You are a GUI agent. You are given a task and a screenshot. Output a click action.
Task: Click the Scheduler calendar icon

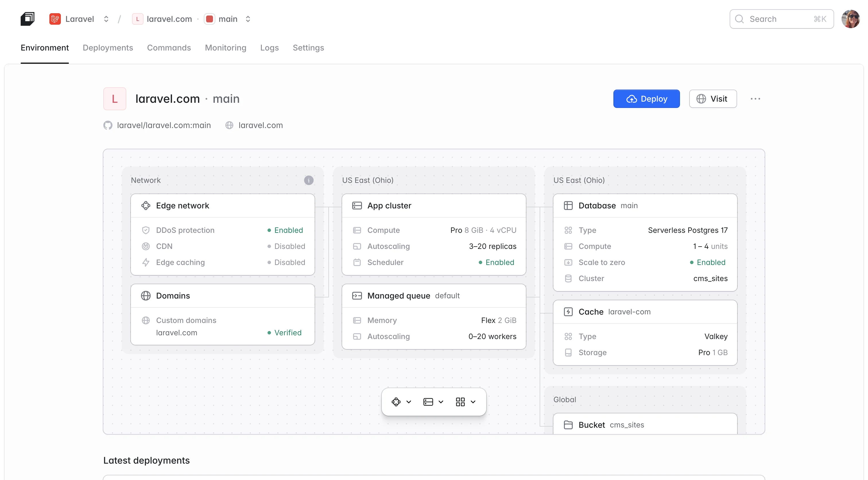[357, 263]
